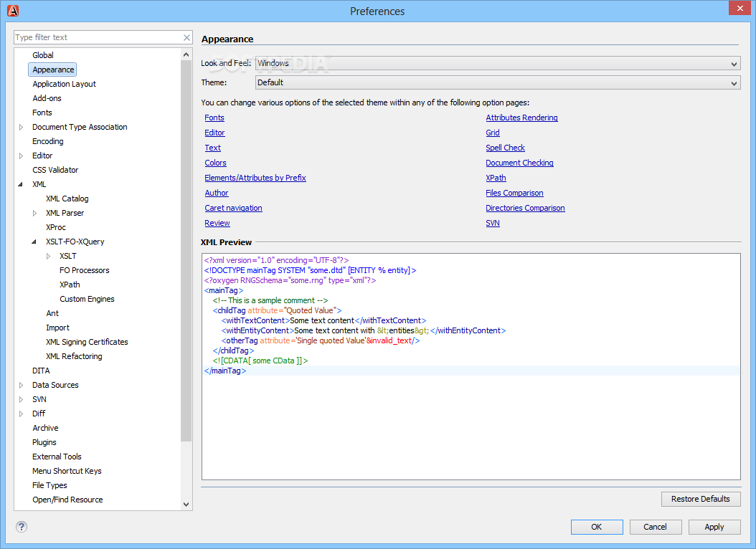Select Open/Find Resource tree item
This screenshot has width=756, height=549.
(x=67, y=500)
